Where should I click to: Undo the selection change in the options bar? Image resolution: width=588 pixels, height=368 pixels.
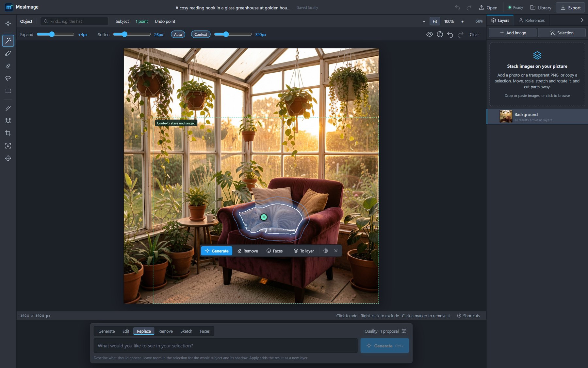[x=450, y=34]
